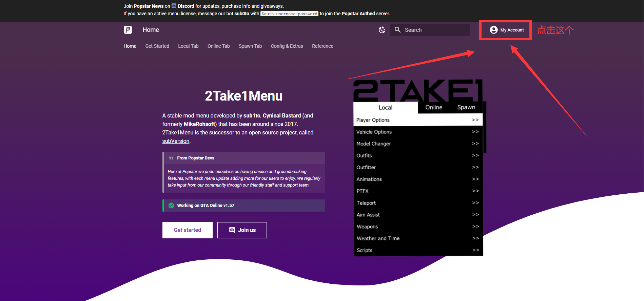Image resolution: width=644 pixels, height=301 pixels.
Task: Click the Join us button
Action: (x=242, y=230)
